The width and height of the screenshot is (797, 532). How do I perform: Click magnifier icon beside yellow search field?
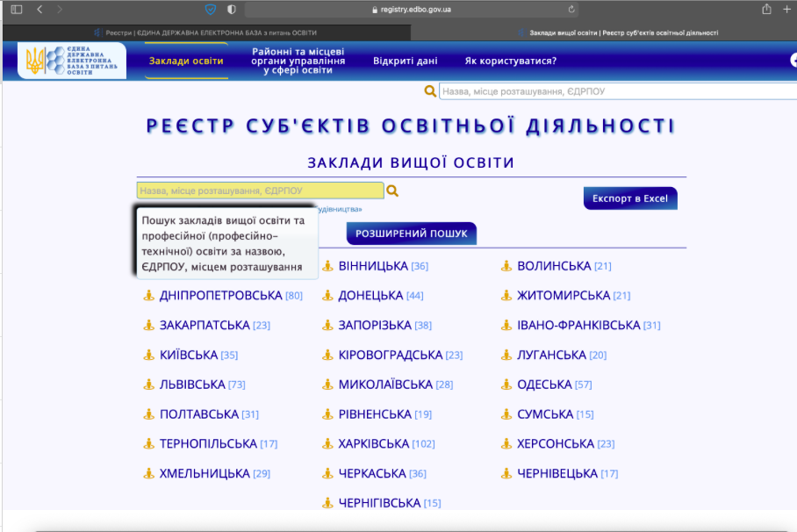[x=393, y=191]
